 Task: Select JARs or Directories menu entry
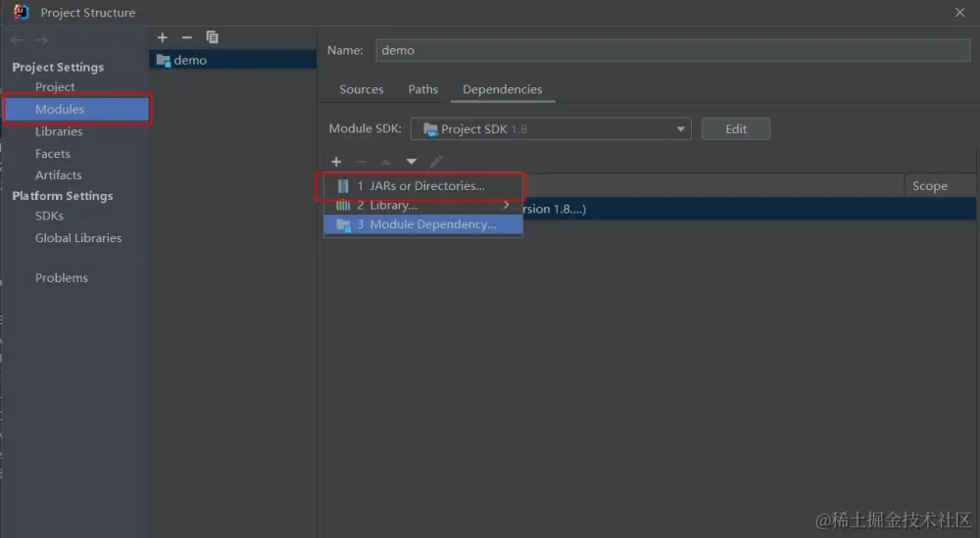click(423, 186)
